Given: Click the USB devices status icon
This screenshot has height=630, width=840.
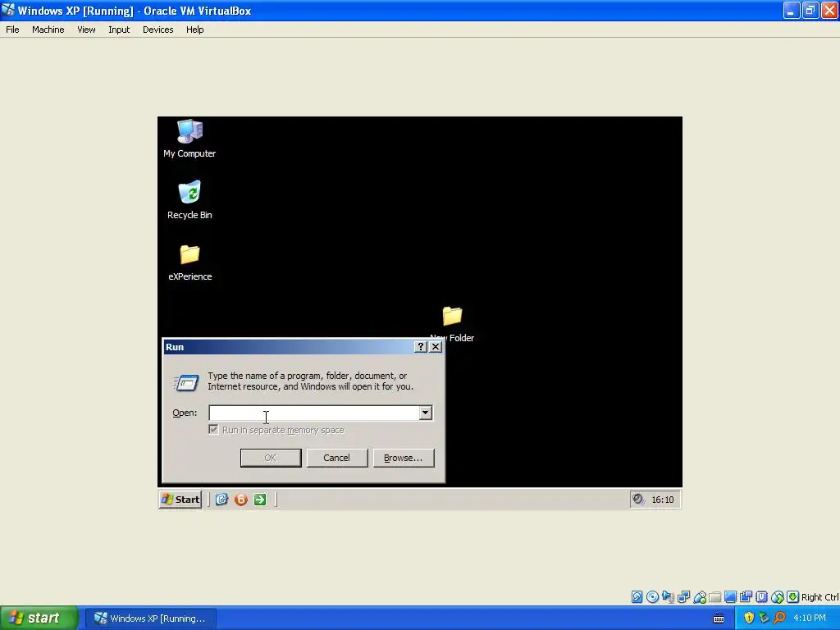Looking at the screenshot, I should [700, 597].
